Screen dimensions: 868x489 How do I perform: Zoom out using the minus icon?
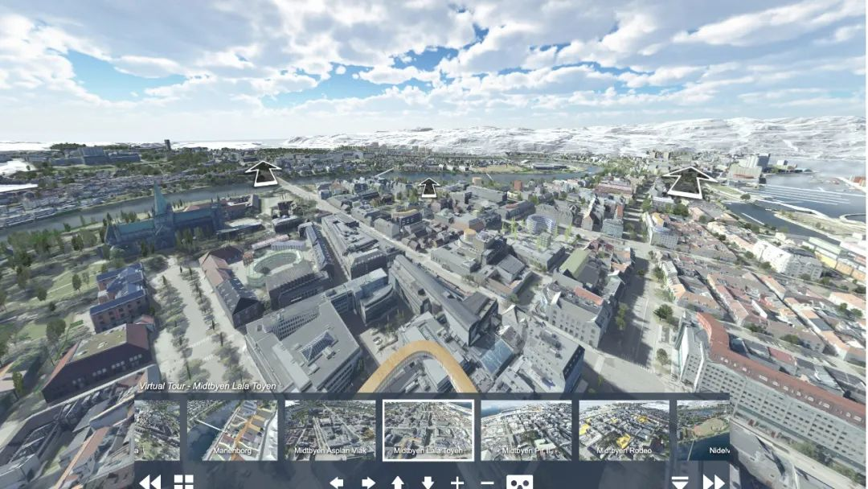click(x=487, y=483)
